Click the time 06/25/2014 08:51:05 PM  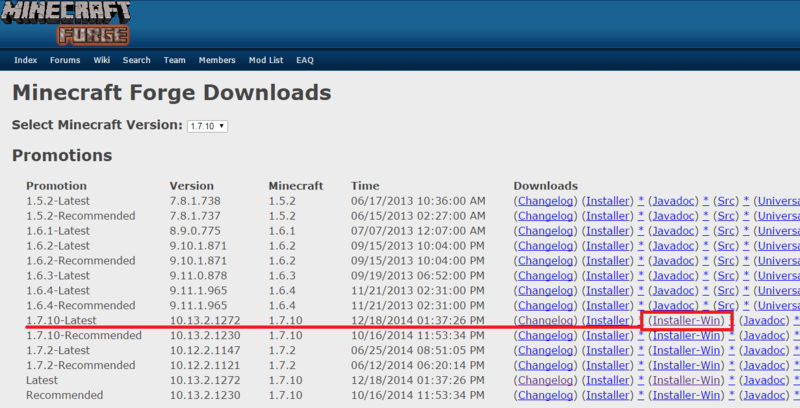click(x=417, y=350)
